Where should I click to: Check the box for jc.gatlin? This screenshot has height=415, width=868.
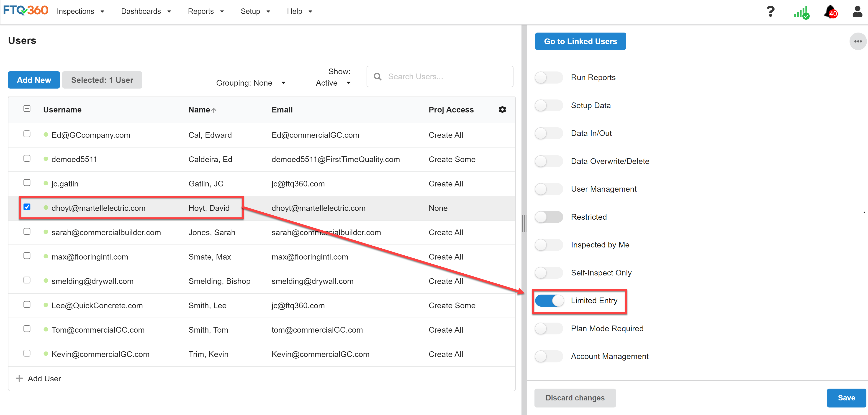click(x=27, y=182)
